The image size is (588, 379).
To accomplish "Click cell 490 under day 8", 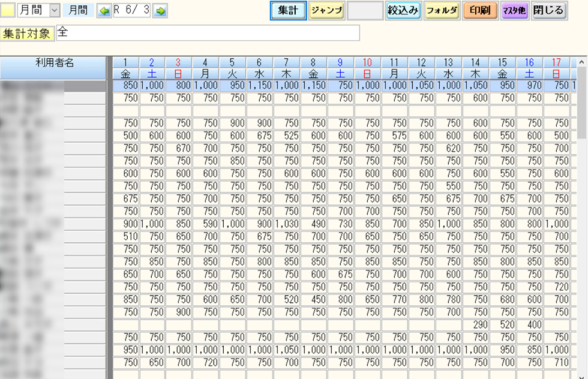I will (x=313, y=224).
